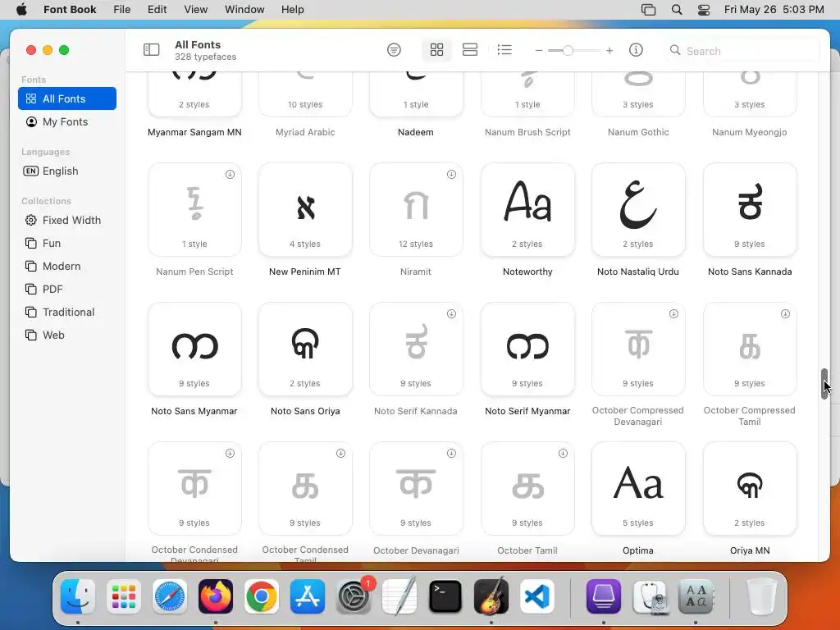
Task: Launch Firefox from the Dock
Action: tap(216, 596)
